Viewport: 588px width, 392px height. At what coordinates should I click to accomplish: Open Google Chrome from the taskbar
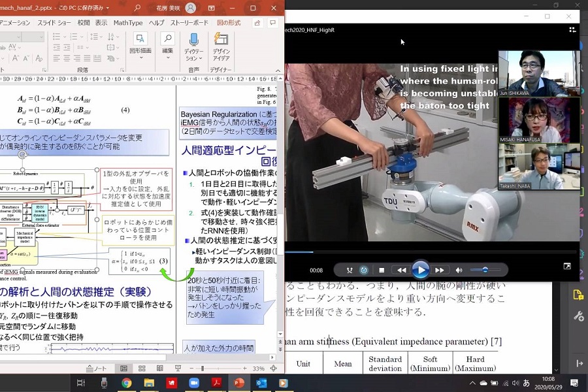point(126,383)
